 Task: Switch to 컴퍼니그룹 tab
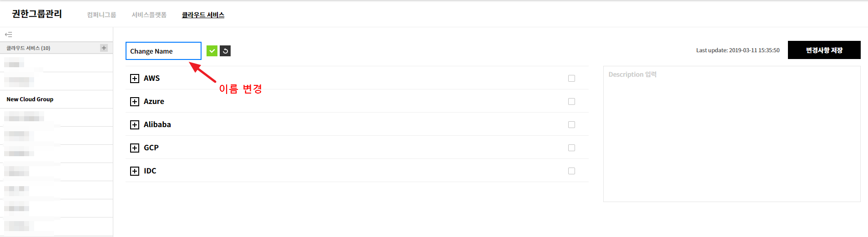(101, 15)
